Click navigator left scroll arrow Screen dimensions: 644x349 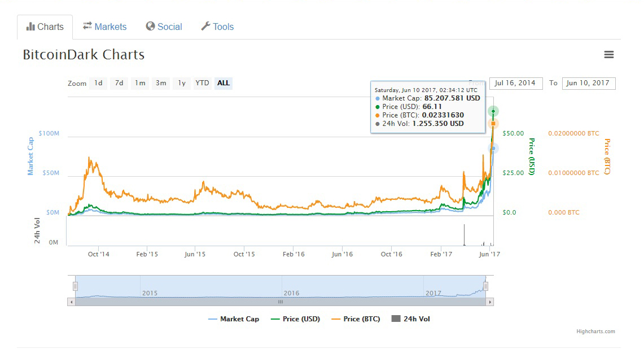(x=72, y=302)
